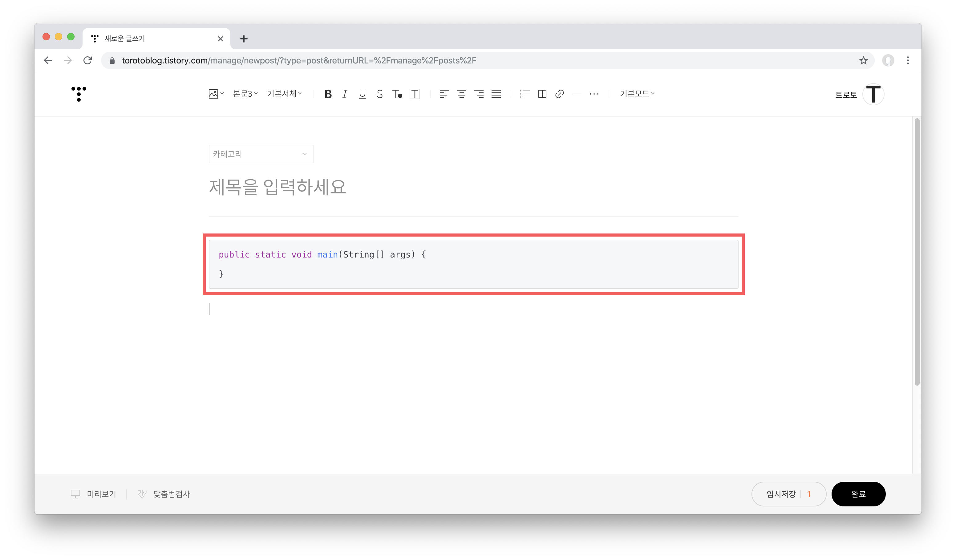Apply strikethrough formatting
The height and width of the screenshot is (560, 956).
[x=379, y=94]
